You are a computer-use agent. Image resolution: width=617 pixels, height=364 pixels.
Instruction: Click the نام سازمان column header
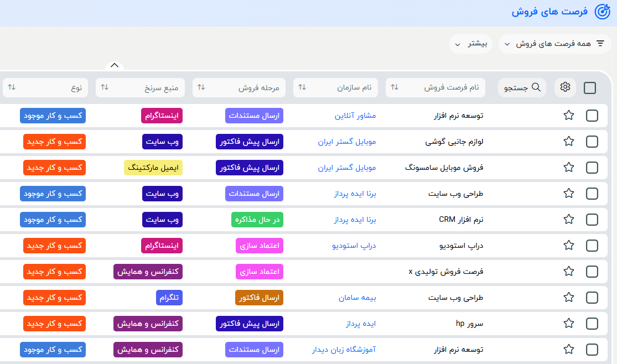(x=335, y=87)
